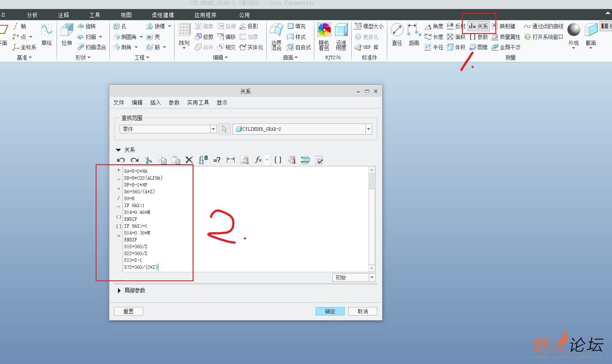Click the 距离 distance measure icon

click(x=414, y=34)
